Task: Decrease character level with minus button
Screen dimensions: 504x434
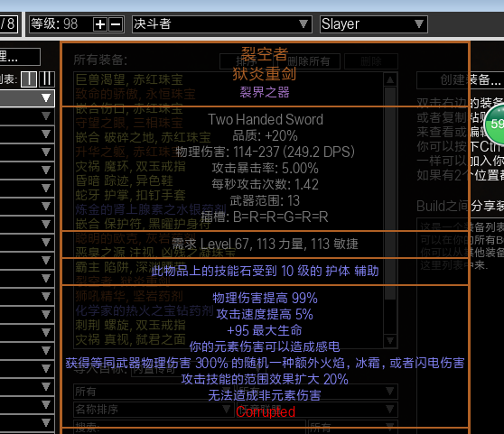Action: point(116,24)
